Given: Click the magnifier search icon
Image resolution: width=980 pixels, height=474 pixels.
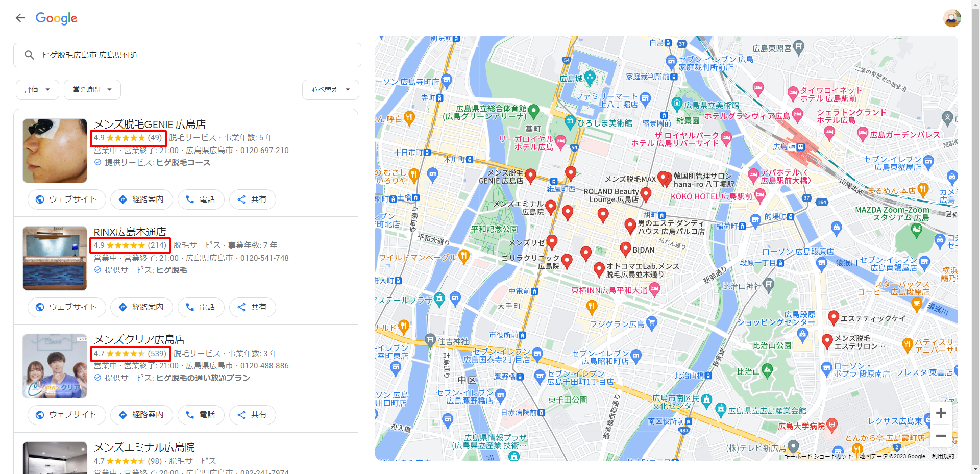Looking at the screenshot, I should (x=29, y=55).
